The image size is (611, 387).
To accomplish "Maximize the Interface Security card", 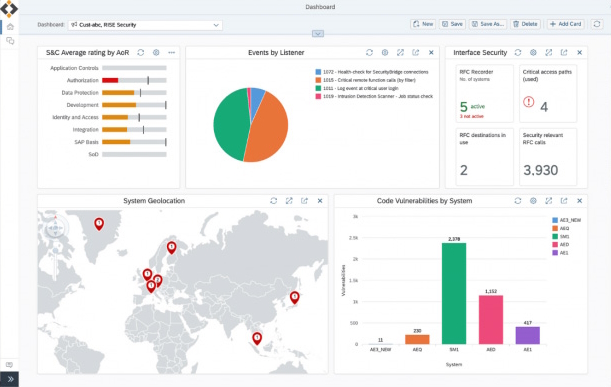I will pos(549,53).
